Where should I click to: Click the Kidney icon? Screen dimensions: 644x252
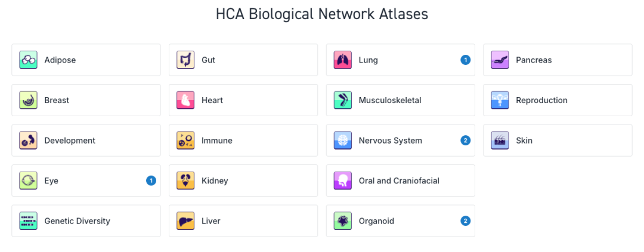pos(185,181)
